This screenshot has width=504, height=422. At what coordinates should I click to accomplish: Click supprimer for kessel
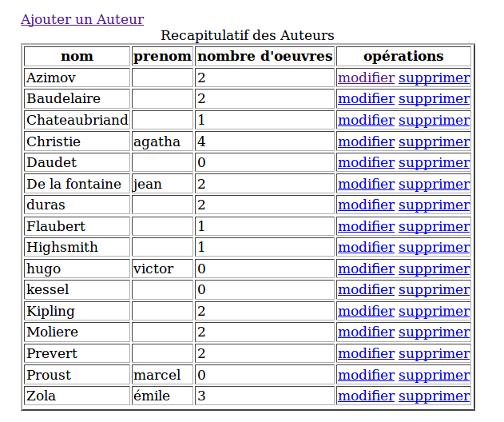(x=434, y=290)
